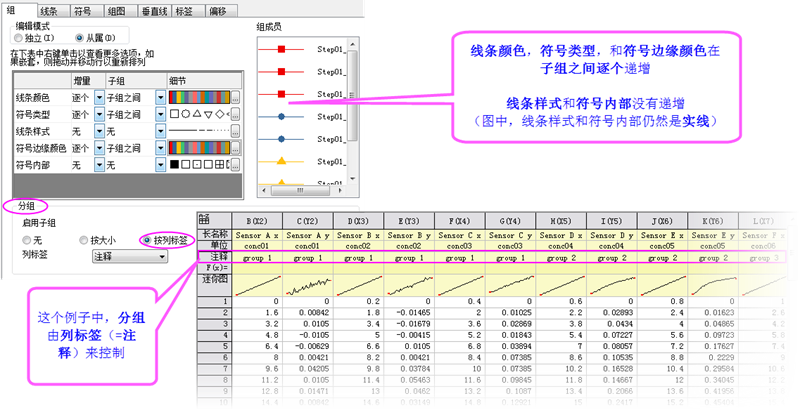Click the 符号内部 fill pattern list cell
The height and width of the screenshot is (410, 800).
[199, 165]
